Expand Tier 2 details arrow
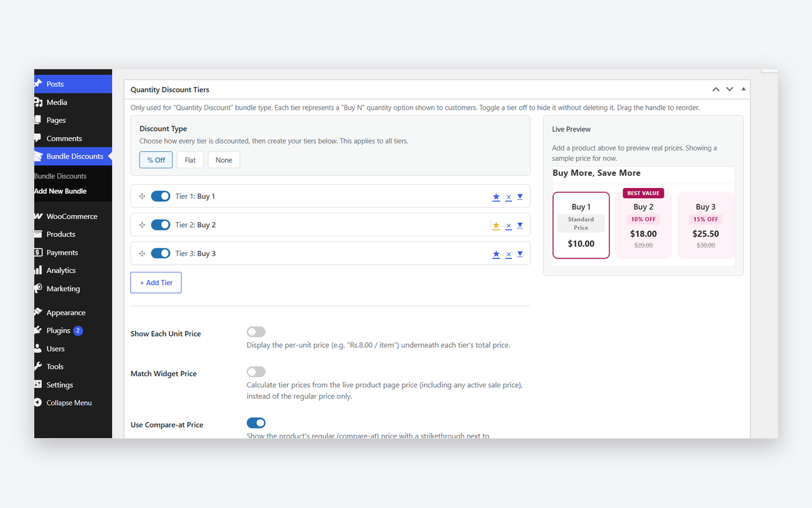 [520, 225]
